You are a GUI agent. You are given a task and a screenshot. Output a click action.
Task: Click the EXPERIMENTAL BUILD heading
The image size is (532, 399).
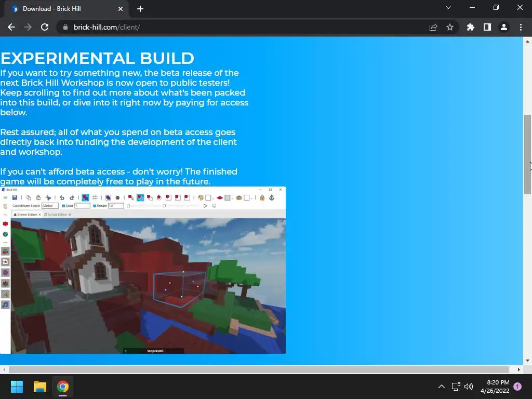pos(97,58)
